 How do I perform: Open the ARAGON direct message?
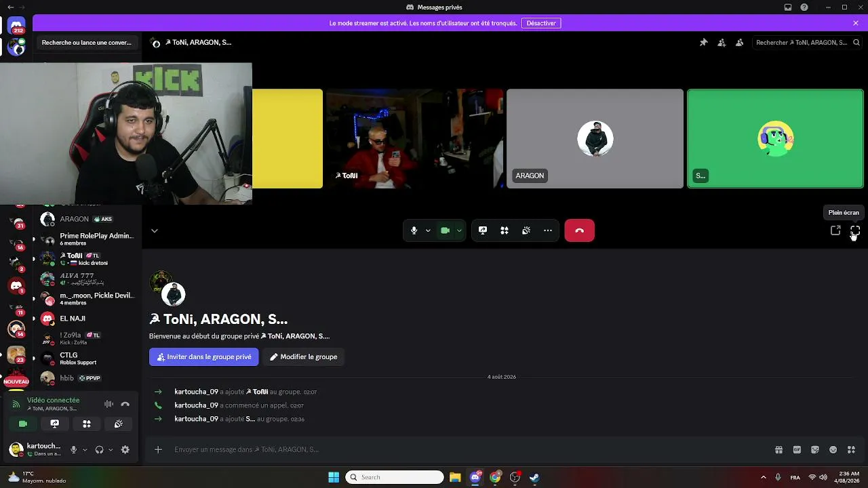pos(88,219)
